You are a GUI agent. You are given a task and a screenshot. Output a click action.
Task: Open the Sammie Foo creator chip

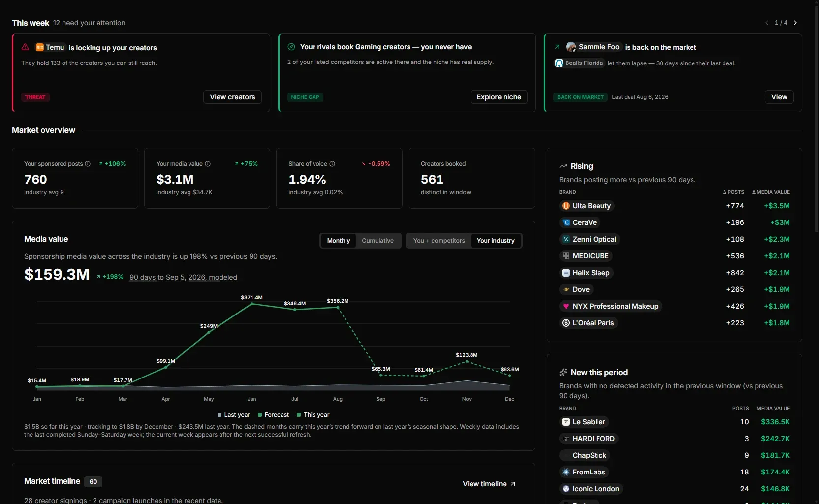(x=593, y=47)
